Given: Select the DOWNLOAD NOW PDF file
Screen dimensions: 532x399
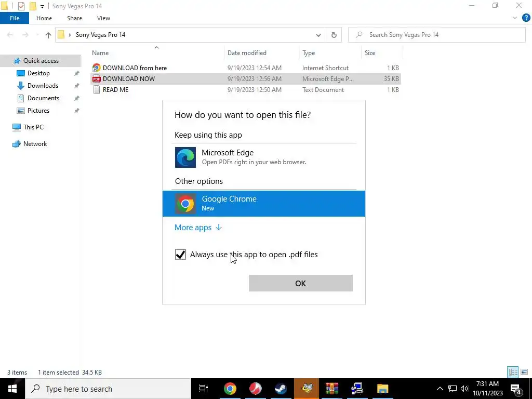Looking at the screenshot, I should (246, 79).
